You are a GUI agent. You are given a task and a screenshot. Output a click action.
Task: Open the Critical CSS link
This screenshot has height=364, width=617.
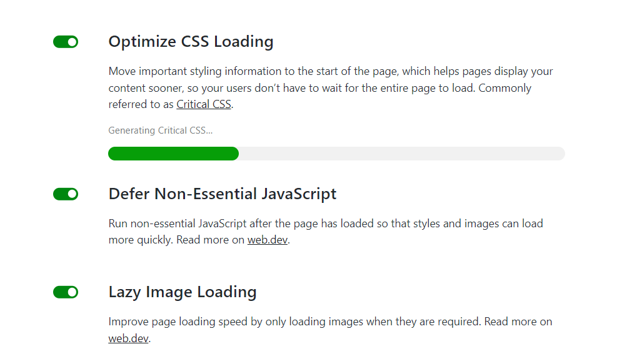(x=203, y=105)
